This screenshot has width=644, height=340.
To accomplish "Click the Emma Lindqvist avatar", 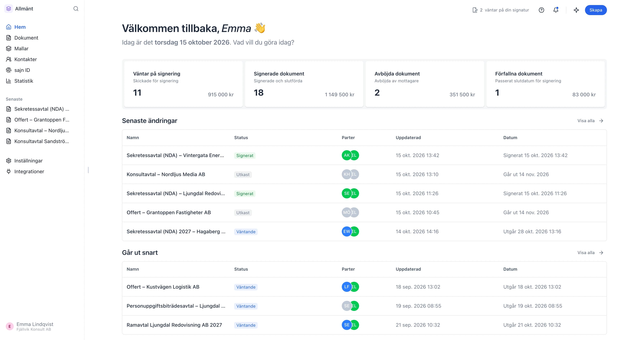I will pos(10,326).
